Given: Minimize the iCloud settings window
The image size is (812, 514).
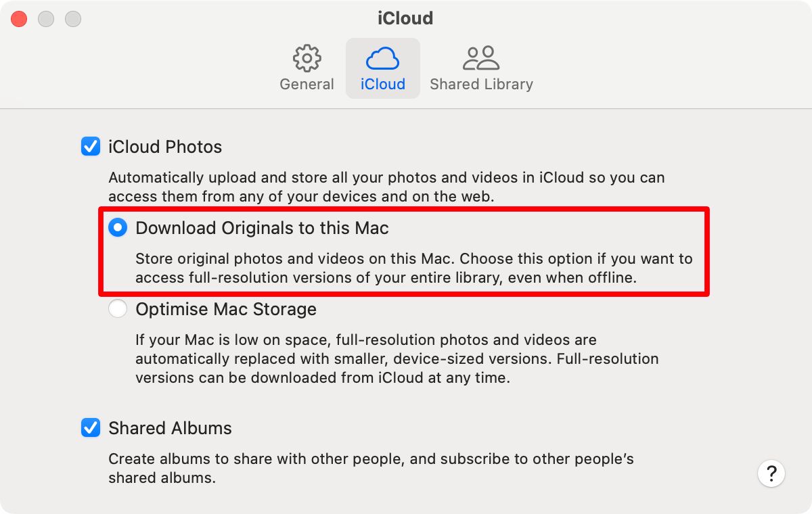Looking at the screenshot, I should pyautogui.click(x=46, y=18).
